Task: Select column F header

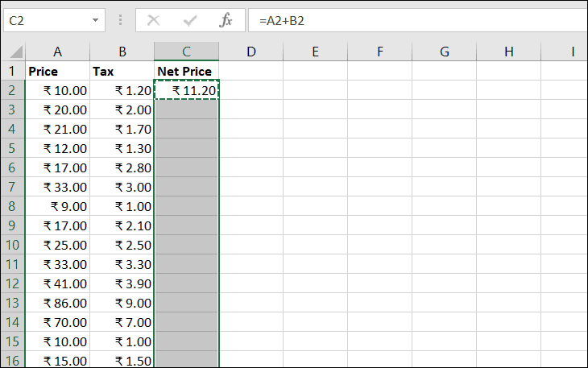Action: coord(380,52)
